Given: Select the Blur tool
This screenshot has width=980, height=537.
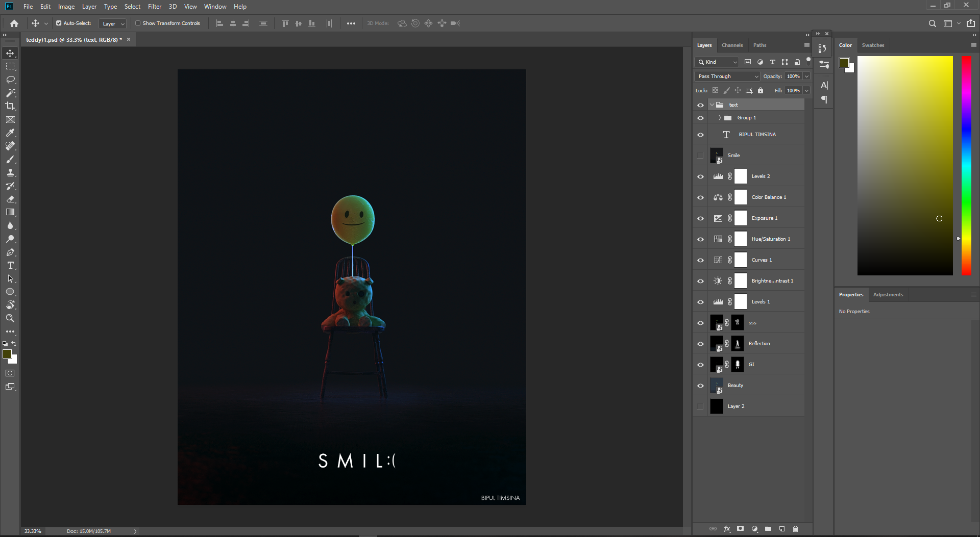Looking at the screenshot, I should pos(10,225).
